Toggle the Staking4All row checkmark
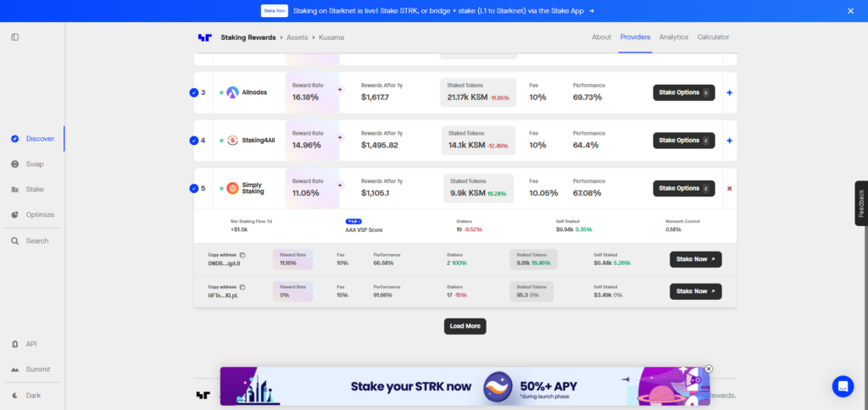The height and width of the screenshot is (410, 868). coord(194,141)
